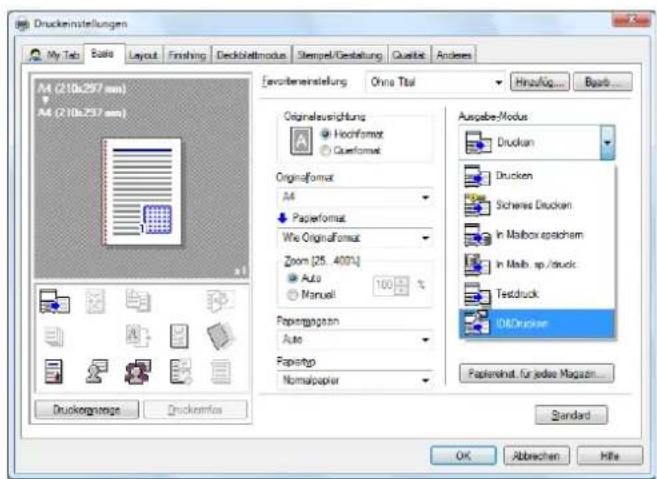Viewport: 657px width, 479px height.
Task: Select the Hochformat radio button
Action: (x=325, y=134)
